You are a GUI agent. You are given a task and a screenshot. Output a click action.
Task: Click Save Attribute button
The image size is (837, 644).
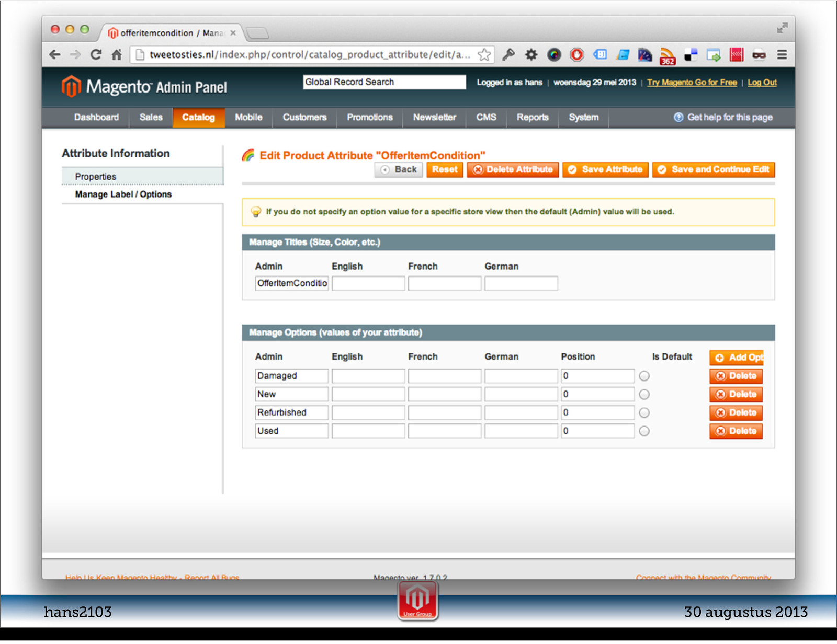[x=605, y=170]
